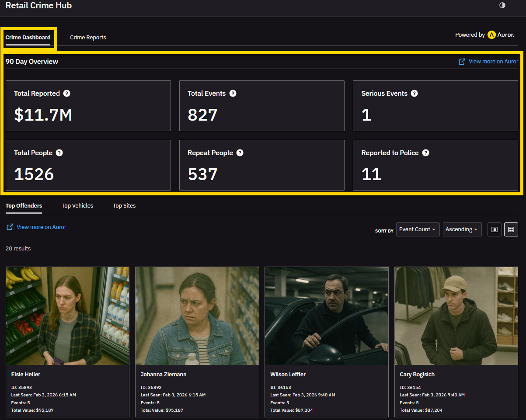Switch to grid view layout

pyautogui.click(x=511, y=229)
